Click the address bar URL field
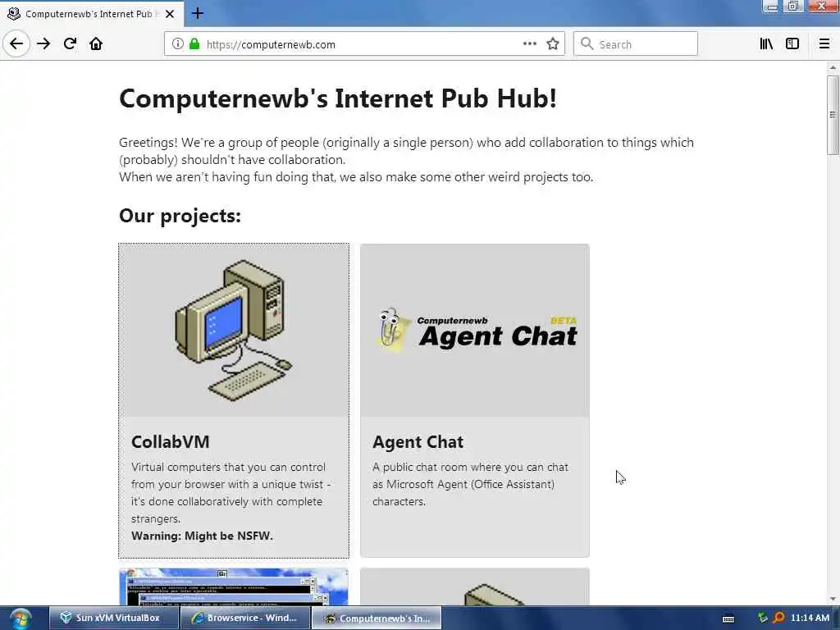 [364, 44]
